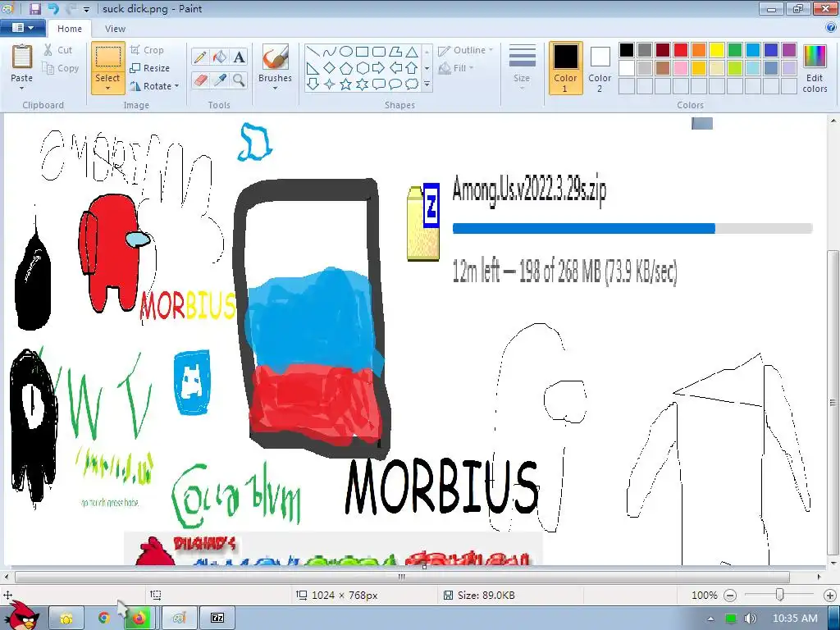Choose the Pentagon shape
Viewport: 840px width, 630px height.
pos(346,68)
